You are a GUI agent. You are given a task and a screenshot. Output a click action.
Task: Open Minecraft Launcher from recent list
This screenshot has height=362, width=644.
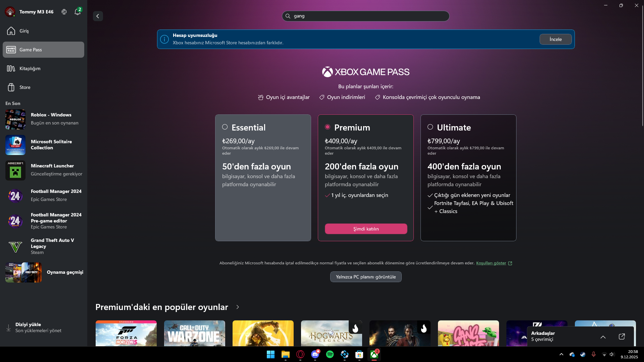pyautogui.click(x=44, y=170)
